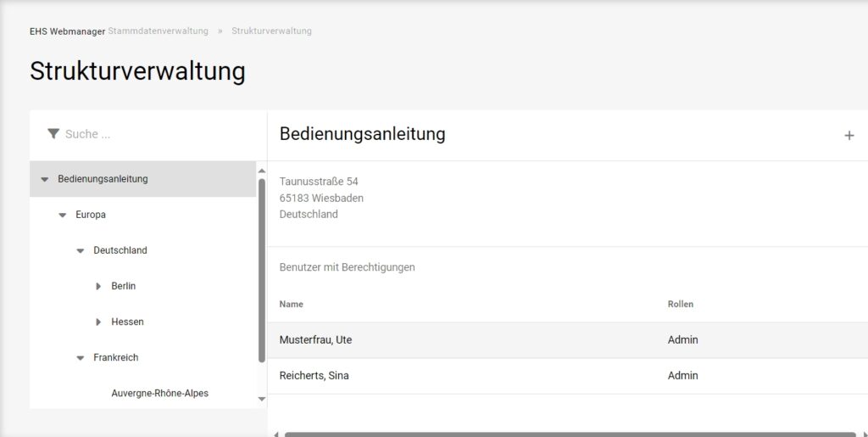Collapse the Deutschland tree node
868x437 pixels.
pyautogui.click(x=81, y=251)
